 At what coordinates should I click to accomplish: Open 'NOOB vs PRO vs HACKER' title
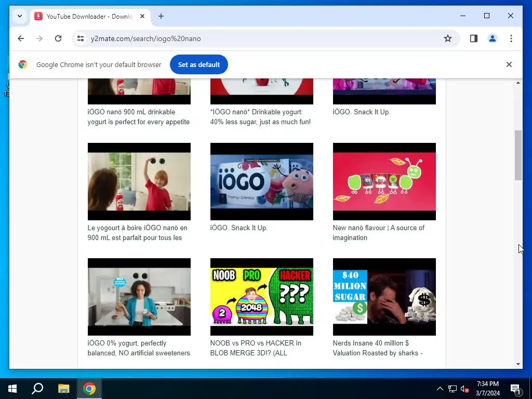tap(256, 348)
